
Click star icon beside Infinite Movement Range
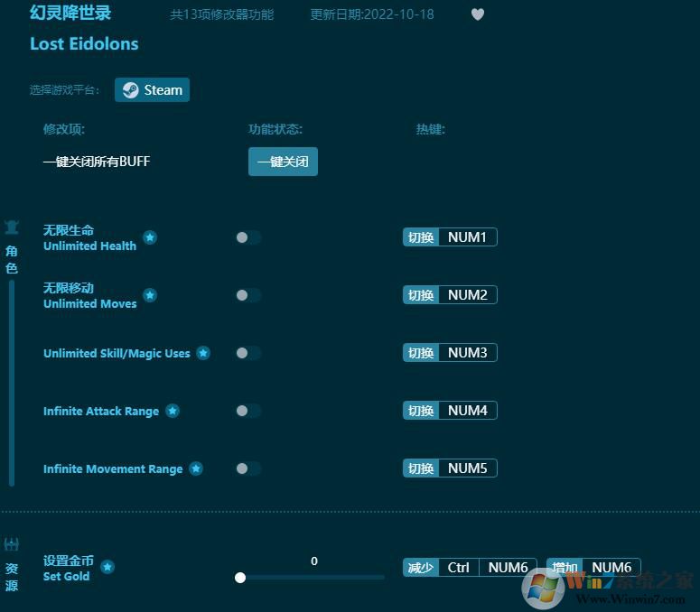pyautogui.click(x=196, y=468)
